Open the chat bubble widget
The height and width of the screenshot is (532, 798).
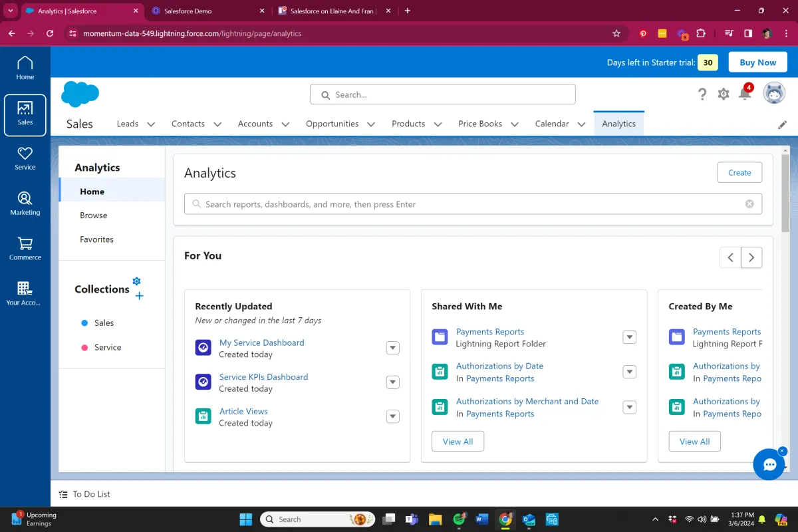pyautogui.click(x=769, y=464)
